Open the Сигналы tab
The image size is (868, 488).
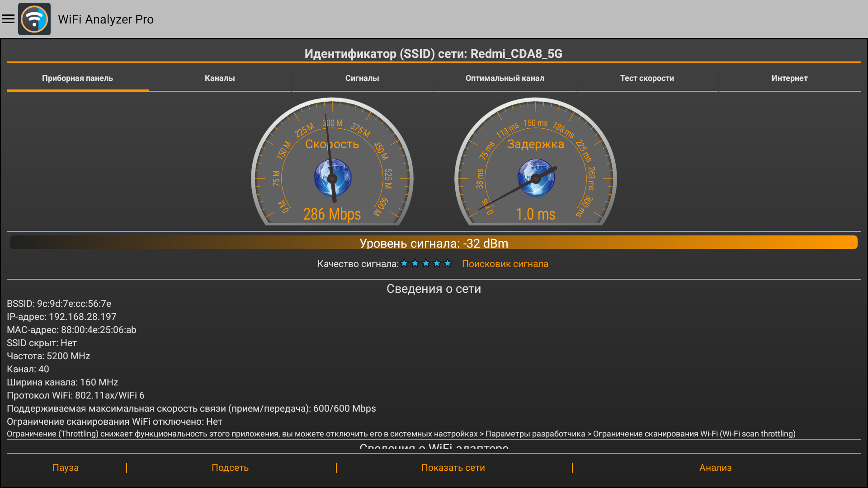coord(362,78)
